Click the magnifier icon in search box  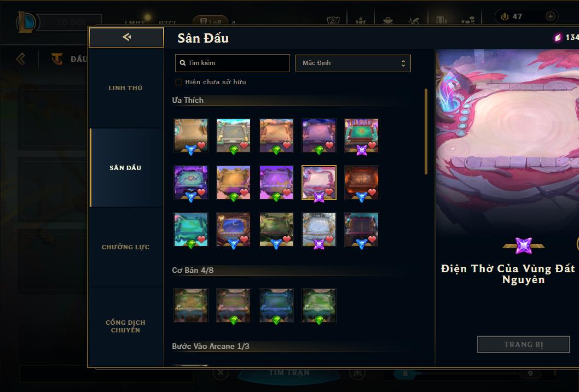point(182,63)
